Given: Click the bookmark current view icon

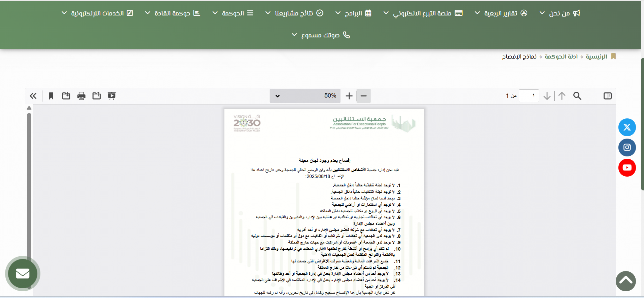Looking at the screenshot, I should coord(51,96).
